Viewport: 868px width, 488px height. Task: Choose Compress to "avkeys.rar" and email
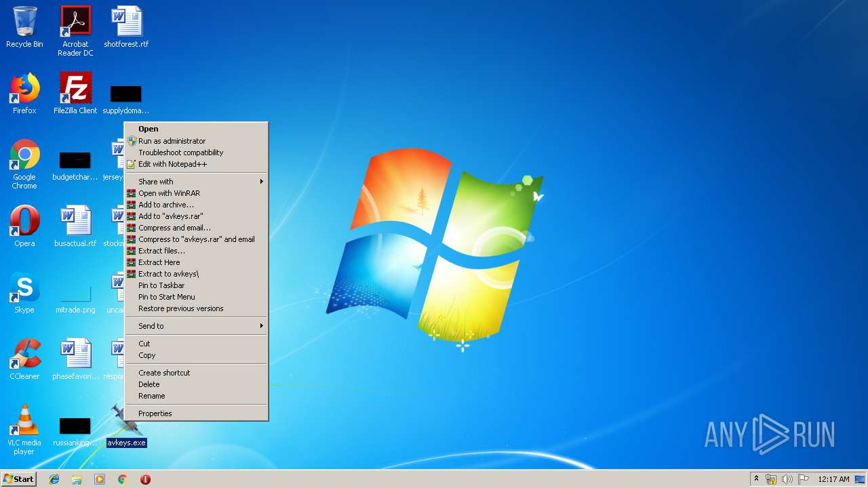[196, 239]
